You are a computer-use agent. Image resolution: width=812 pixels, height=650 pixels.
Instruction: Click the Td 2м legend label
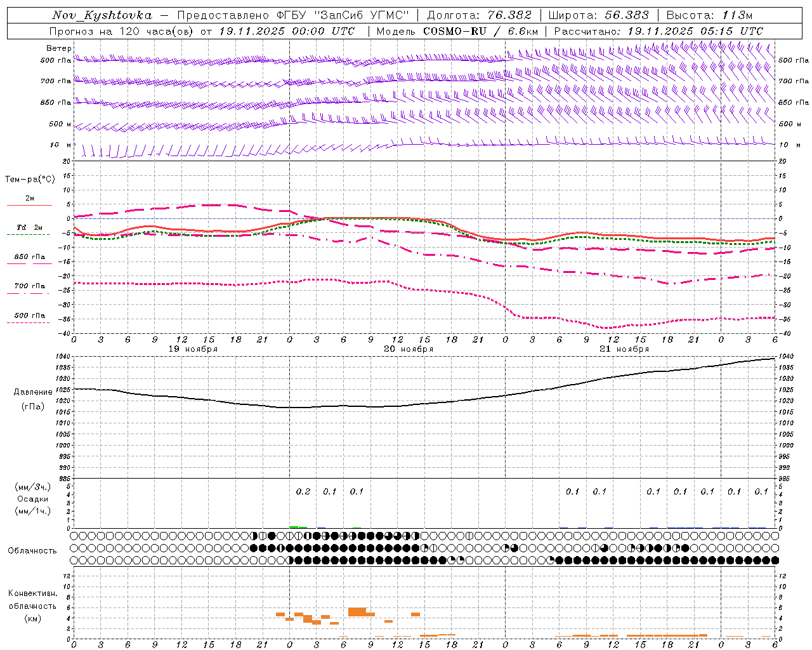coord(29,227)
